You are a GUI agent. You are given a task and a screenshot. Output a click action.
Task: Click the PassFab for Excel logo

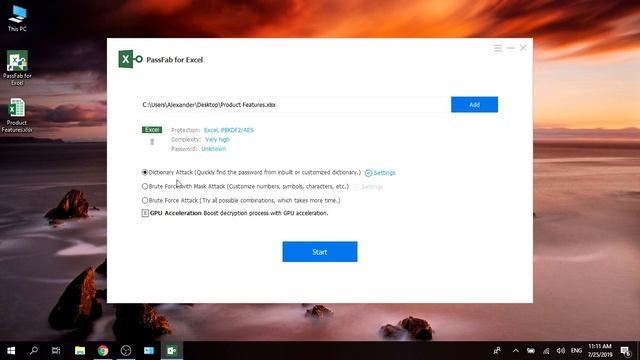130,59
